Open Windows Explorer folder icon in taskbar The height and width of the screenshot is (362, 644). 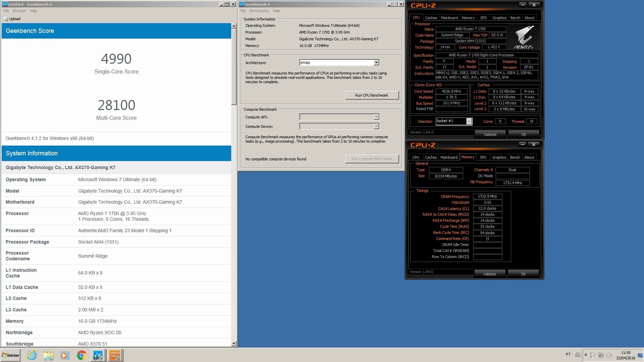click(48, 355)
